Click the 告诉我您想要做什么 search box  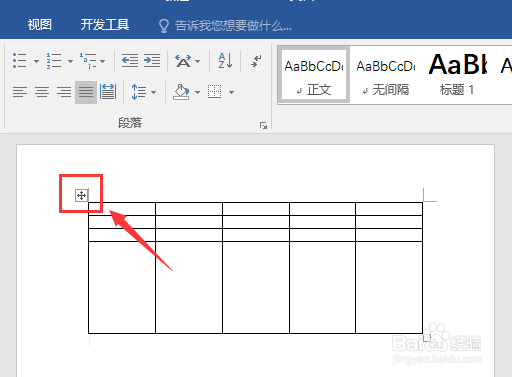point(233,25)
